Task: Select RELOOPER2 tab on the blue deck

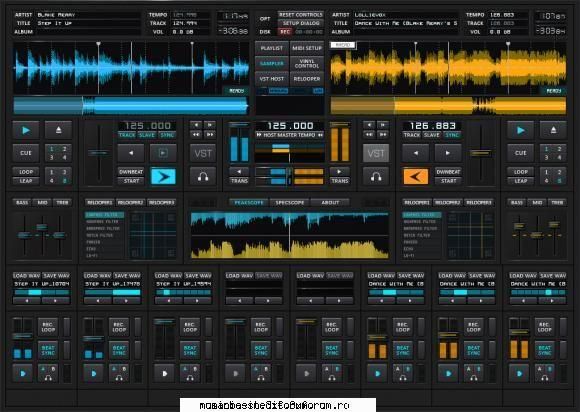Action: click(x=130, y=202)
